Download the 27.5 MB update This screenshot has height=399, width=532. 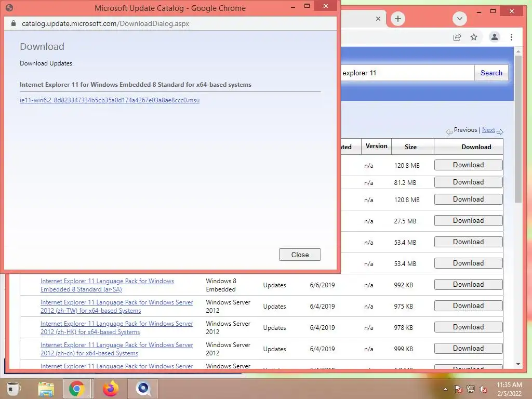(468, 220)
